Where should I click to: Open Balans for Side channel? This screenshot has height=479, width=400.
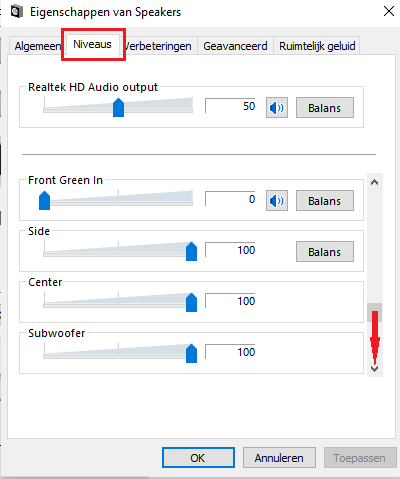pyautogui.click(x=325, y=252)
